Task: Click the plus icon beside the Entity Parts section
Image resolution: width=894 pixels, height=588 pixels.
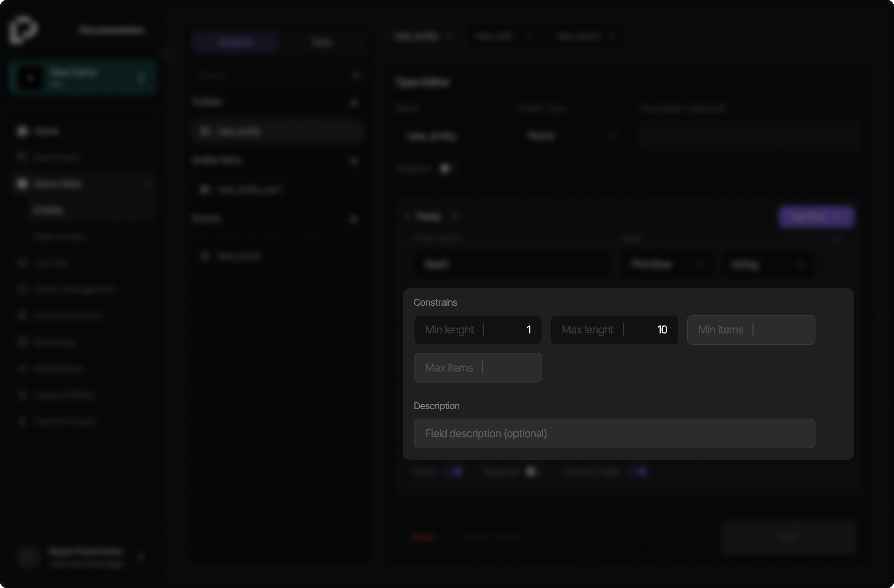Action: tap(354, 160)
